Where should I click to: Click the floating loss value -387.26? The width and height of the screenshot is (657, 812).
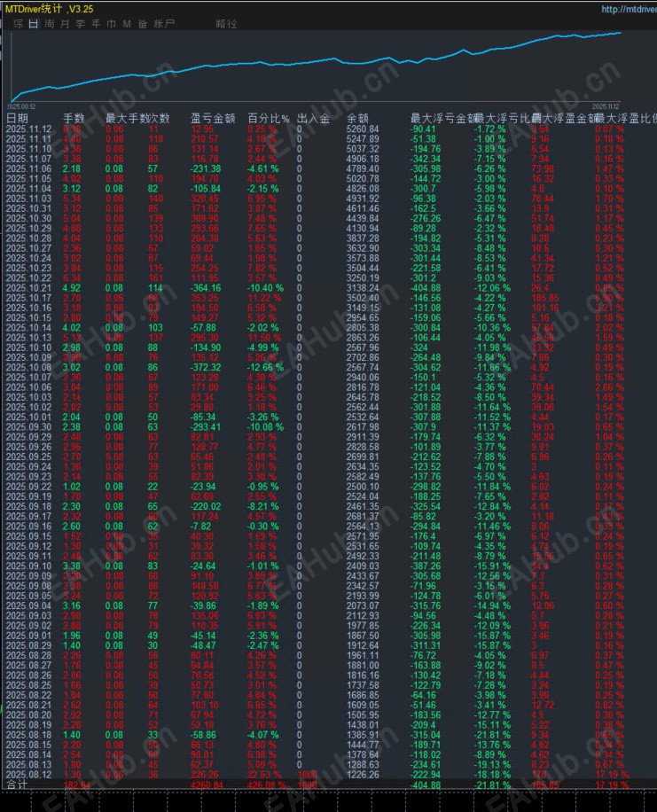[426, 566]
